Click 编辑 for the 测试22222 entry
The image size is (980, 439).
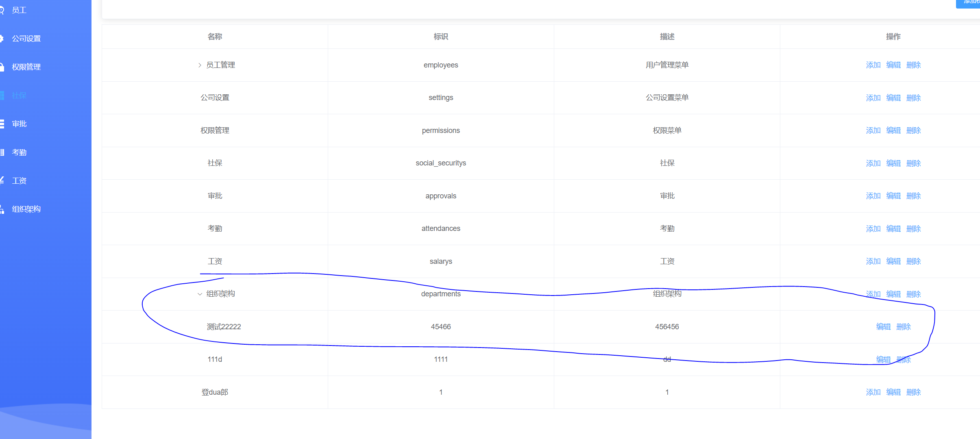pos(883,326)
